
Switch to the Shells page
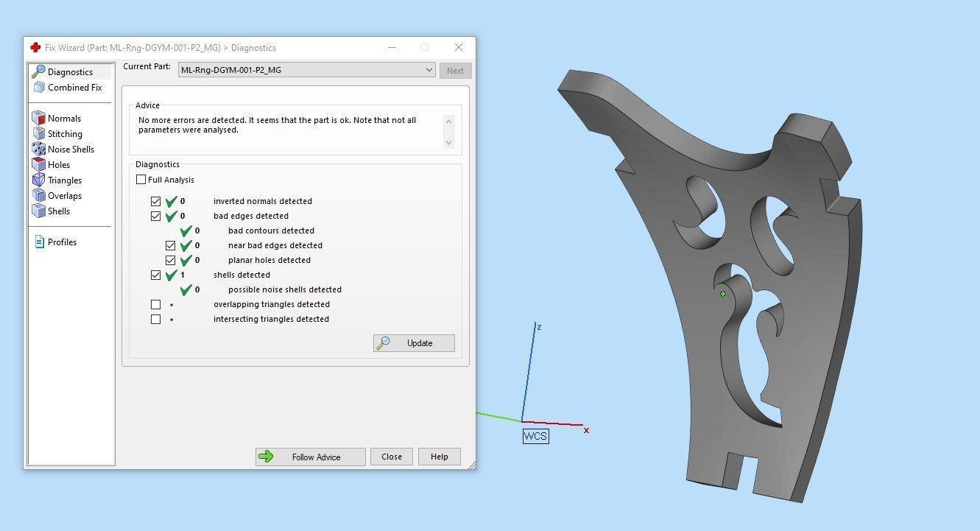pyautogui.click(x=59, y=211)
